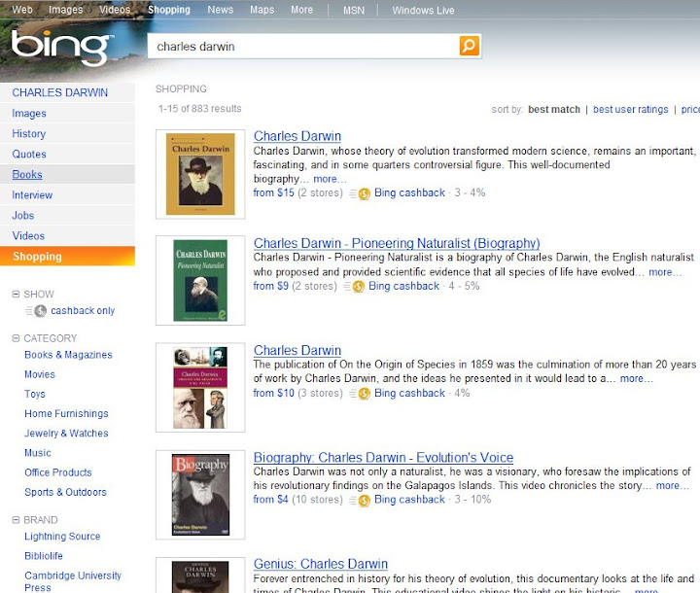Screen dimensions: 700x593
Task: Open Quotes in the left sidebar
Action: (x=29, y=154)
